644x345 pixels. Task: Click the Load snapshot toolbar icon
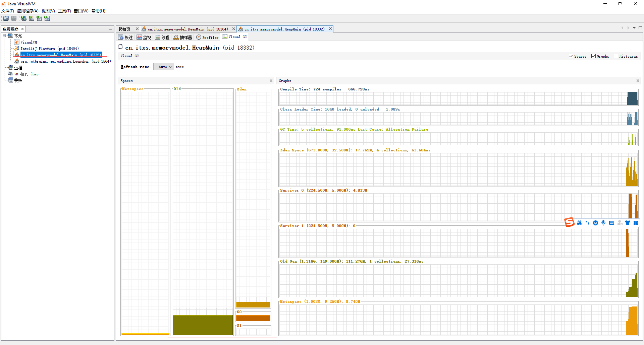tap(6, 18)
